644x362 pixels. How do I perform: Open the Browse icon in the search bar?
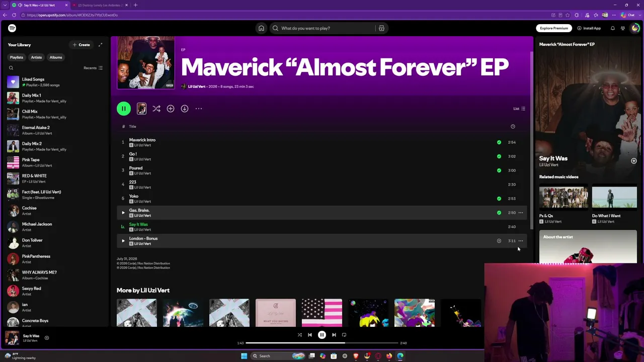tap(381, 28)
